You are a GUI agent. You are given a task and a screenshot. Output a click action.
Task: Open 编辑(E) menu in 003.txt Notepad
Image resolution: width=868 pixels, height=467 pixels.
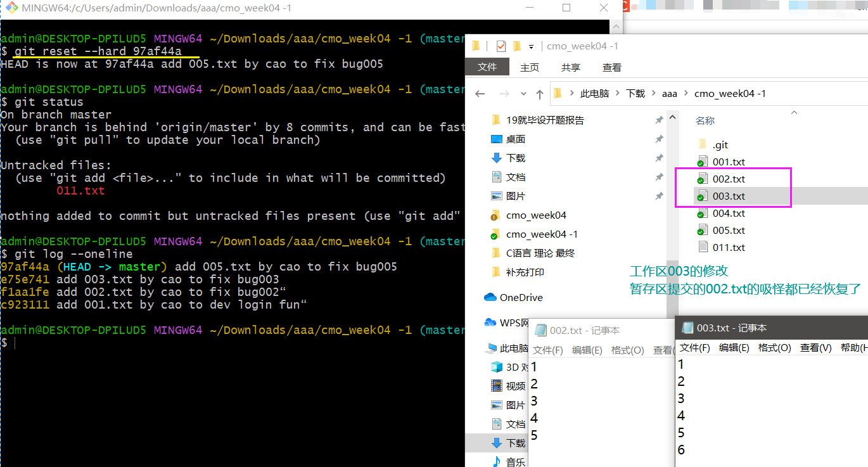734,348
